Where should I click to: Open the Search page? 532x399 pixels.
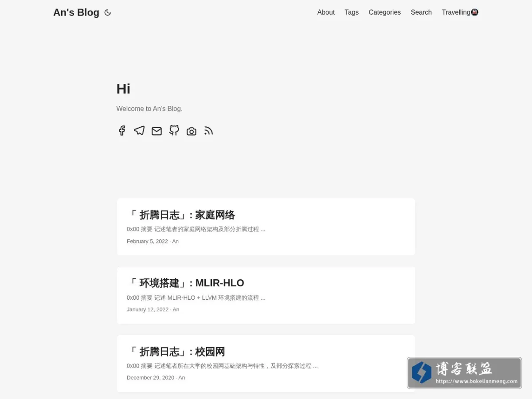point(421,12)
